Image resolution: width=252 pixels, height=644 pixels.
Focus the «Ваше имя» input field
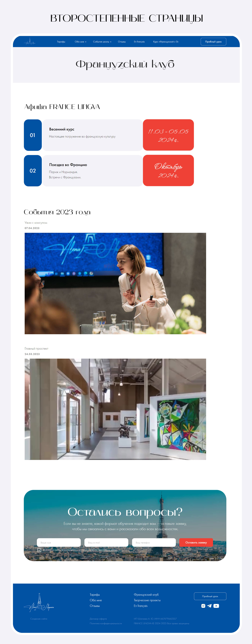click(x=59, y=542)
